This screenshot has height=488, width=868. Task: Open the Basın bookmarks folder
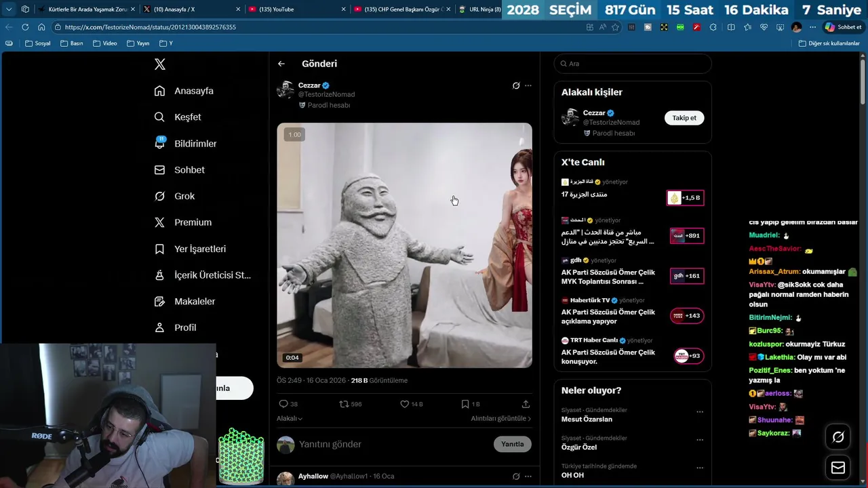pyautogui.click(x=72, y=43)
